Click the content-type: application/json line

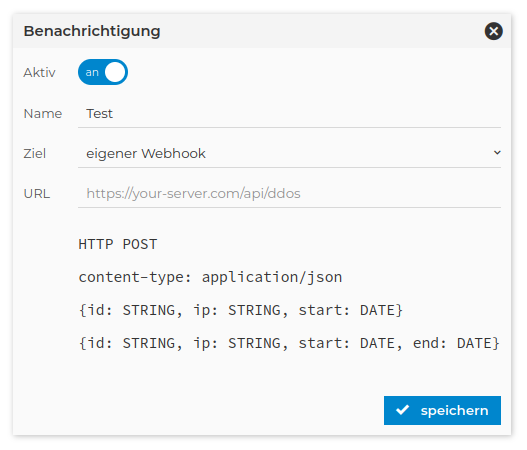210,277
